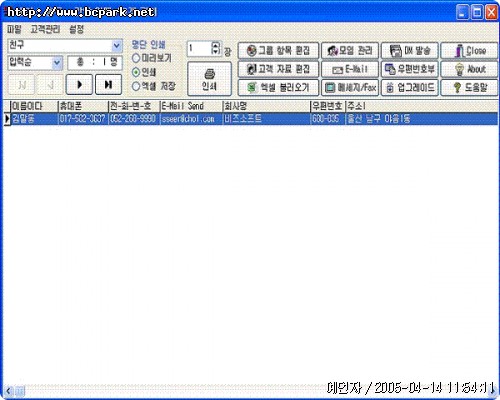
Task: Click the Close button with door icon
Action: pos(469,51)
